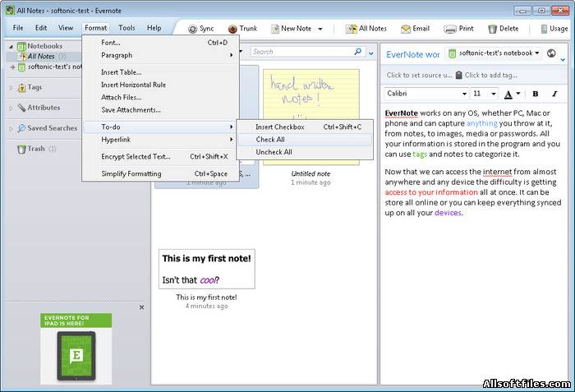The height and width of the screenshot is (392, 575).
Task: Collapse the Notebooks tree arrow
Action: (x=11, y=46)
